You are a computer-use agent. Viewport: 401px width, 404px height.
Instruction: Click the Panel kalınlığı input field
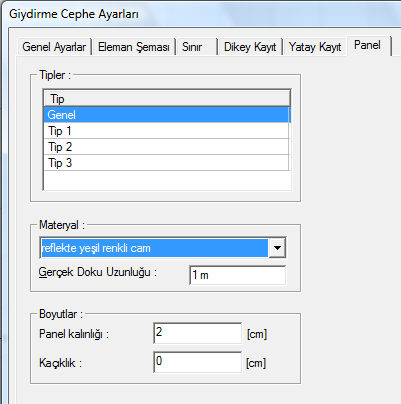pyautogui.click(x=198, y=333)
